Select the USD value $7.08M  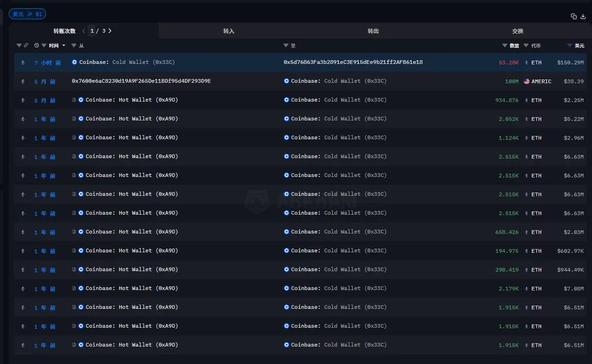[574, 289]
